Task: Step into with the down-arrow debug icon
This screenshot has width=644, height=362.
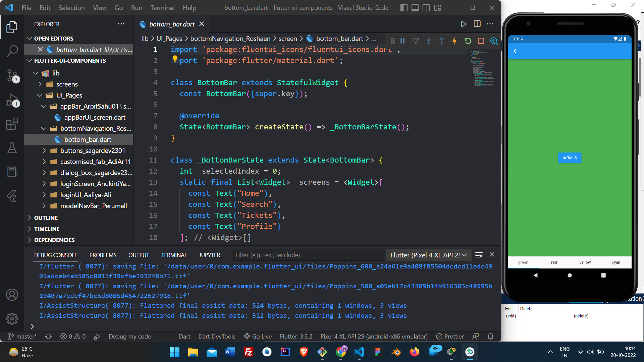Action: click(429, 41)
